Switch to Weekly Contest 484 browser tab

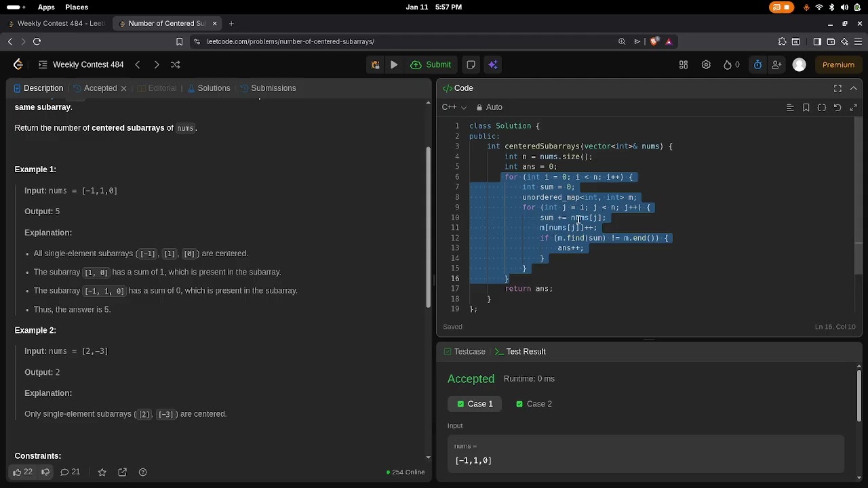pyautogui.click(x=58, y=24)
